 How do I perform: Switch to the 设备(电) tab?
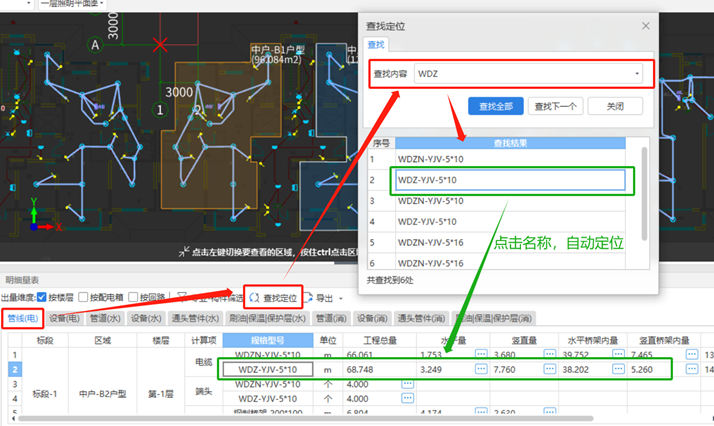tap(63, 318)
